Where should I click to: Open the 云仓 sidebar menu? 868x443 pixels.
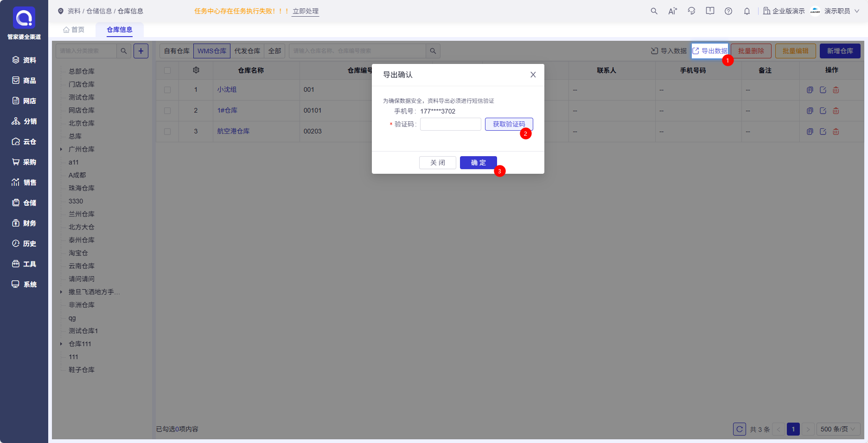[24, 142]
